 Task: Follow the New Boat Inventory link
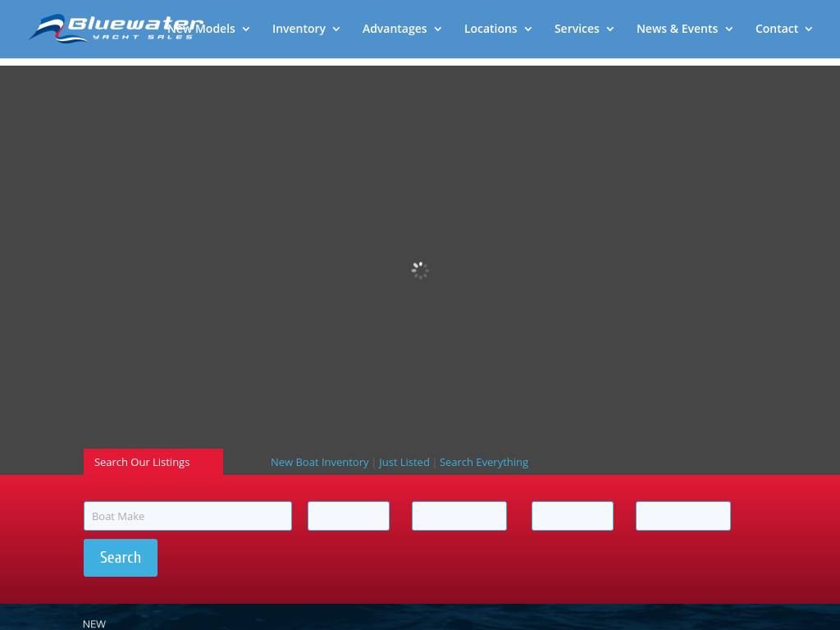(x=319, y=462)
